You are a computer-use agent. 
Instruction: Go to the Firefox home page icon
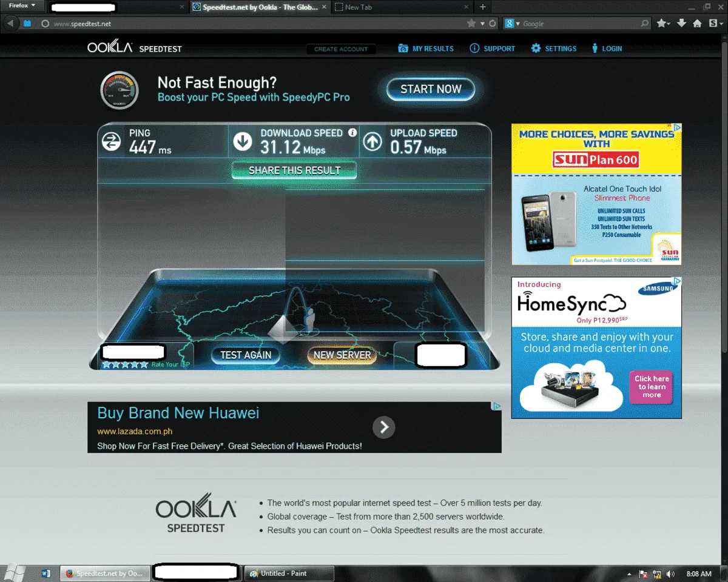(x=698, y=24)
